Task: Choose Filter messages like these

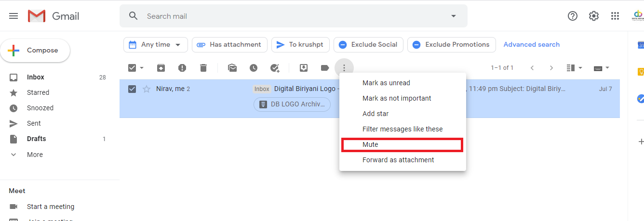Action: click(402, 129)
